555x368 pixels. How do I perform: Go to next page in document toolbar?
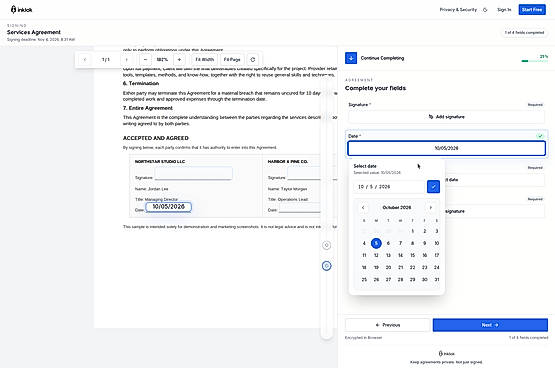coord(126,59)
